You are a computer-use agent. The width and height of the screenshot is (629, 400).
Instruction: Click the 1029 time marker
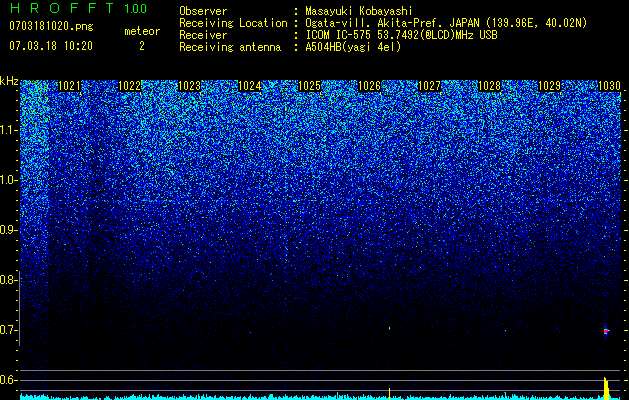click(x=549, y=86)
